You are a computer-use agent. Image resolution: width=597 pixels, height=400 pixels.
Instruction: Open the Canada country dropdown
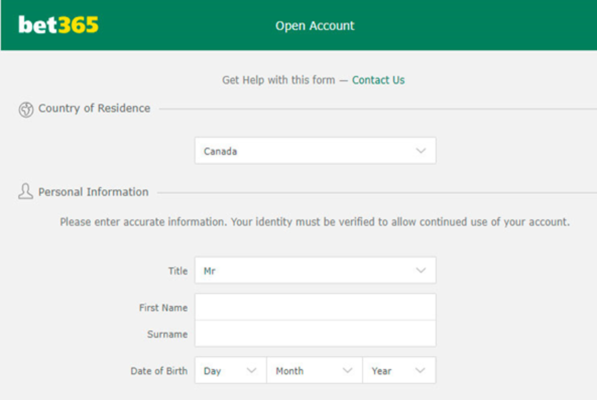point(315,151)
